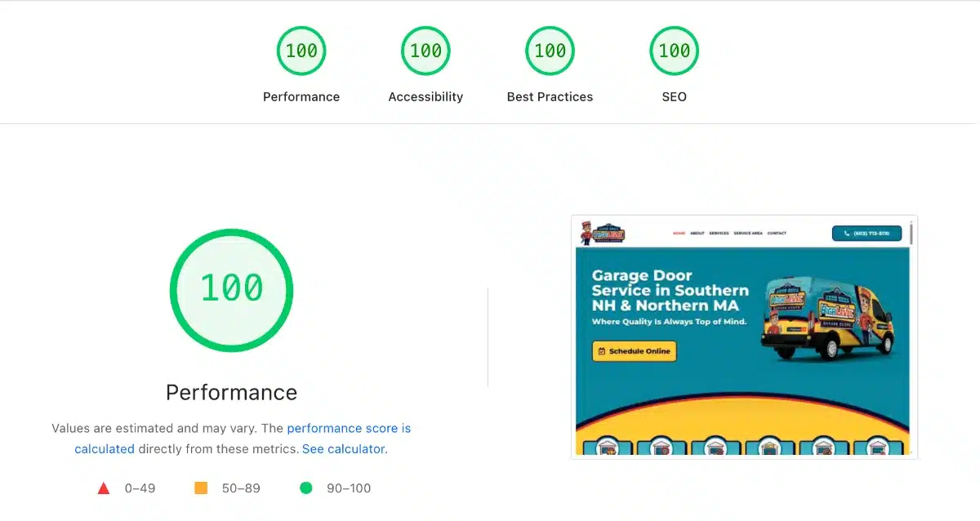
Task: Click the orange square 50–89 legend icon
Action: coord(201,488)
